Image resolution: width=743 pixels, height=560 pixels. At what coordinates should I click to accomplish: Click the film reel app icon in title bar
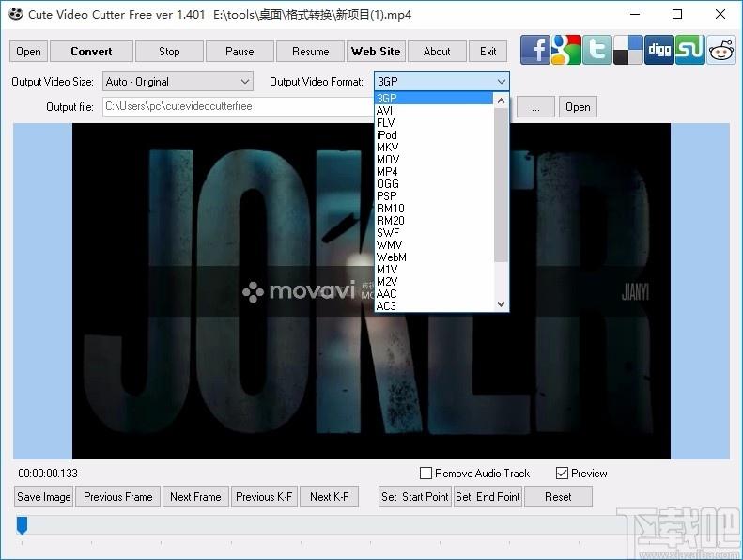click(x=15, y=14)
